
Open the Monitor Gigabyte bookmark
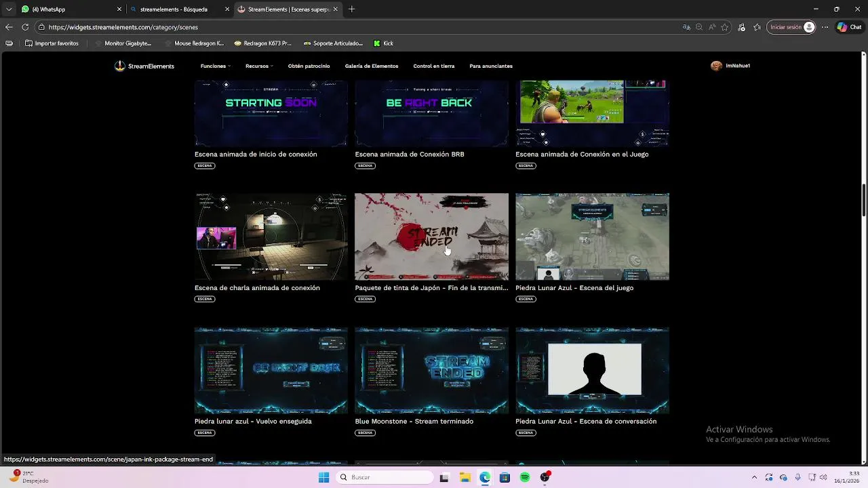point(123,43)
